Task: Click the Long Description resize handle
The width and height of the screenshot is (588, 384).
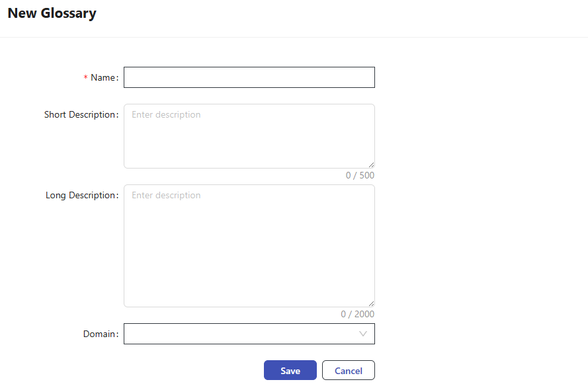Action: click(x=371, y=303)
